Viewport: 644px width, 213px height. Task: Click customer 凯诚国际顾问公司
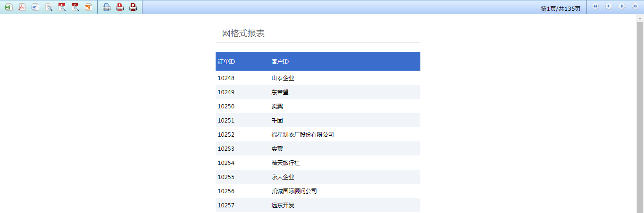294,191
